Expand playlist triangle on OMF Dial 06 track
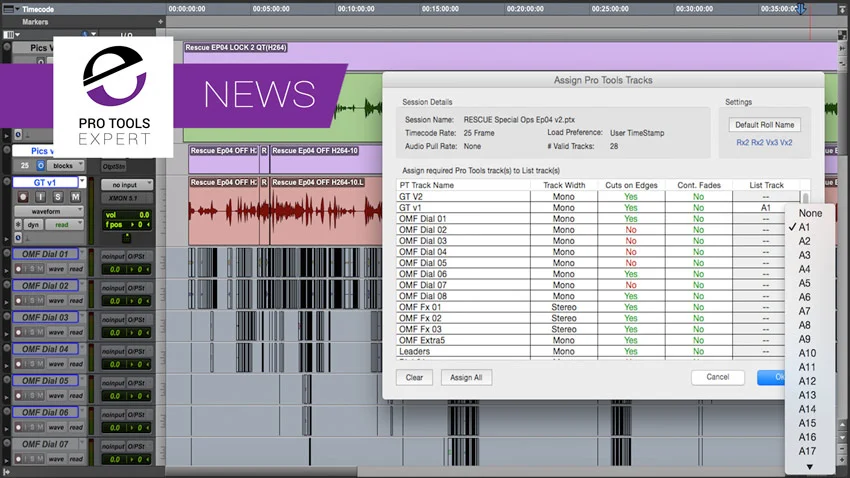850x478 pixels. click(7, 428)
